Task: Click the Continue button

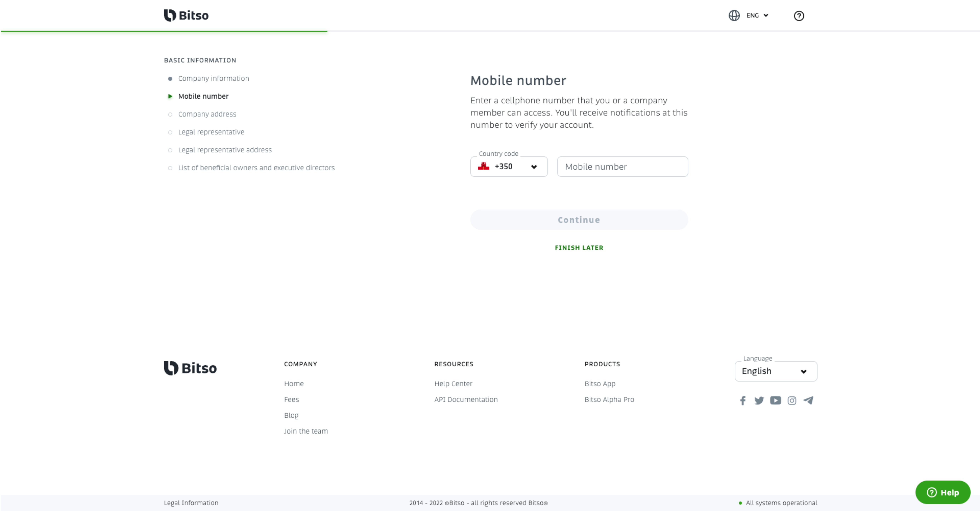Action: pos(579,220)
